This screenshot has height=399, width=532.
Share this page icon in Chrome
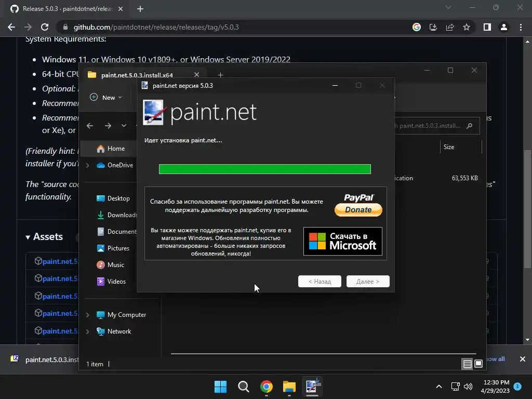coord(450,27)
